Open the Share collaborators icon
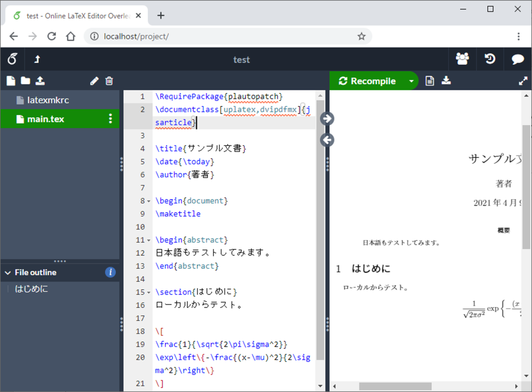Screen dimensions: 532x392 [x=462, y=59]
